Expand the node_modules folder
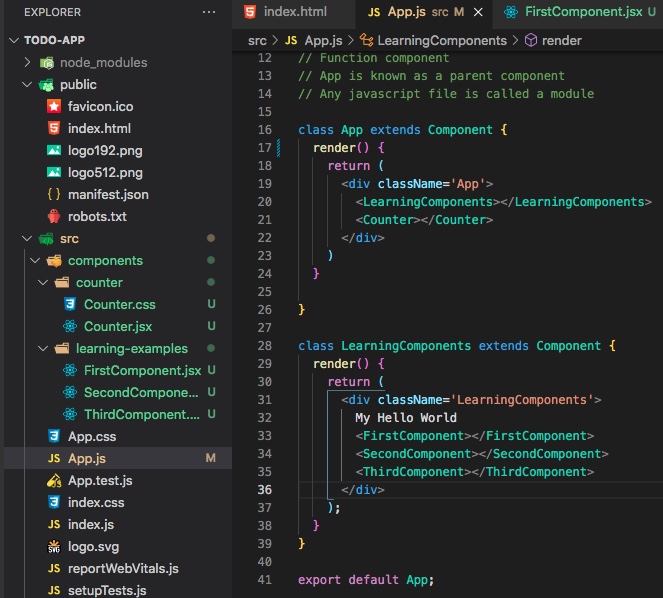663x598 pixels. (x=27, y=62)
